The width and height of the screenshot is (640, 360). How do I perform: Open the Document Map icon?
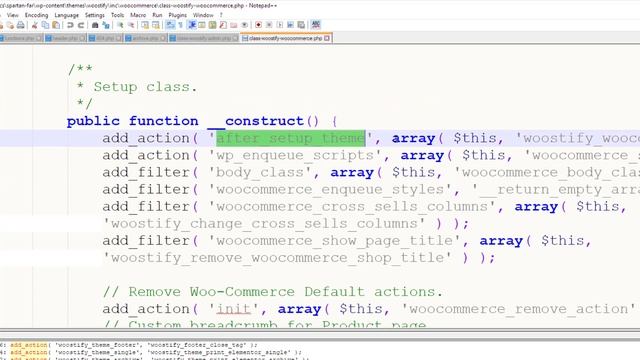pos(212,25)
